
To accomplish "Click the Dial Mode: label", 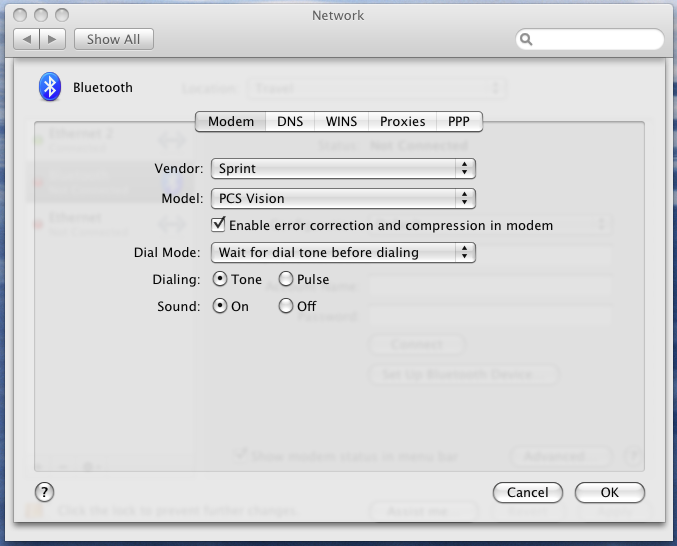I will [x=167, y=252].
